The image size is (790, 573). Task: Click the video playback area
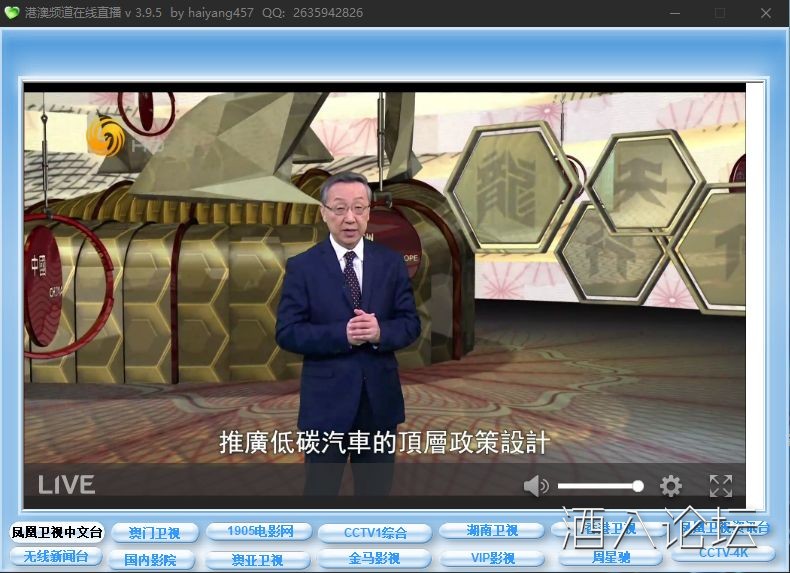[384, 280]
